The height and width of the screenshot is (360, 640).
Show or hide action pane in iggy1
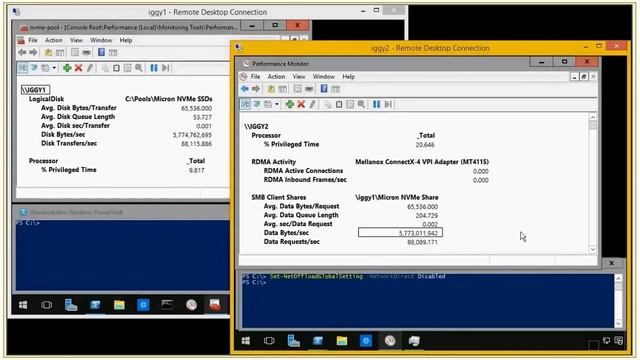113,52
